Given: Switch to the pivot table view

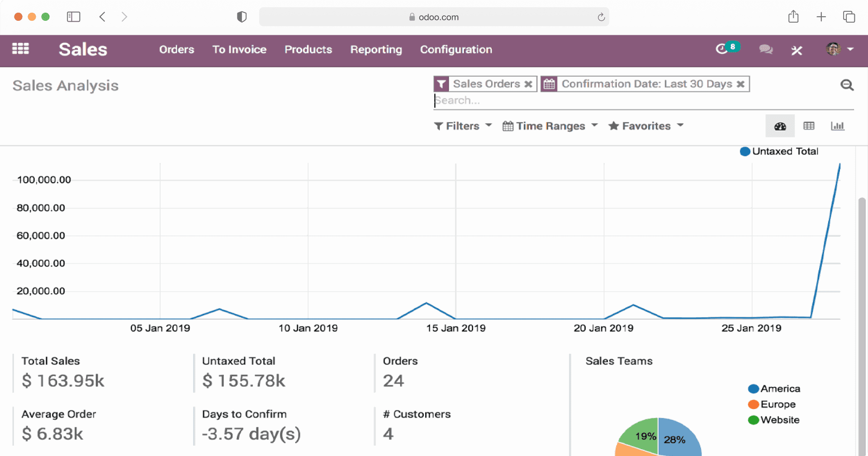Looking at the screenshot, I should [809, 126].
